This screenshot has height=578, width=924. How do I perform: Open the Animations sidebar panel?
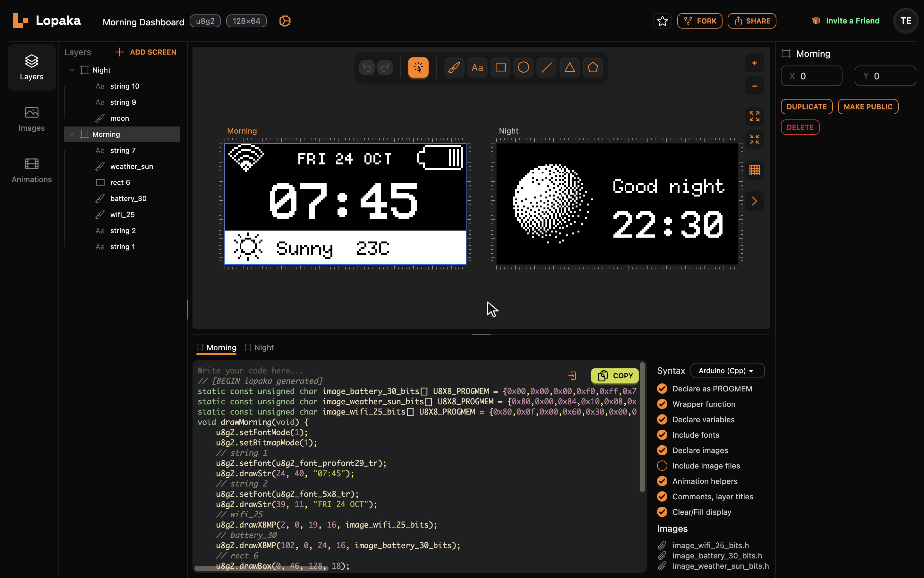[x=32, y=171]
